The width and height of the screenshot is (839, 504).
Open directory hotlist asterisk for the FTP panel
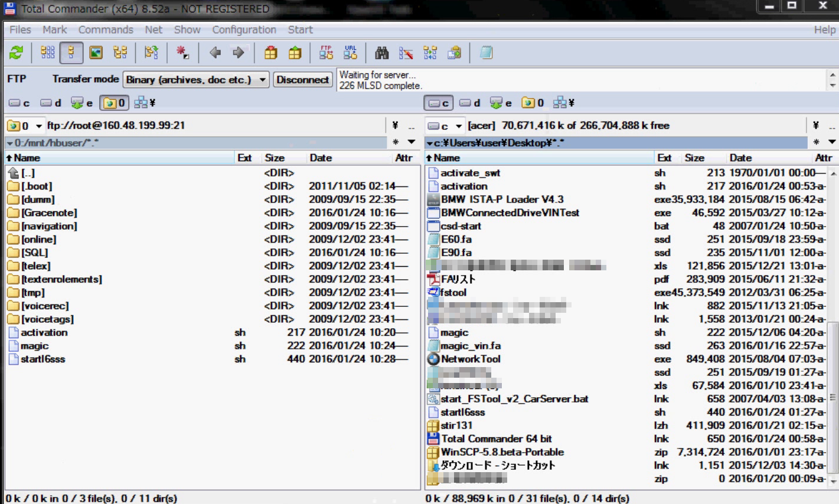tap(396, 142)
